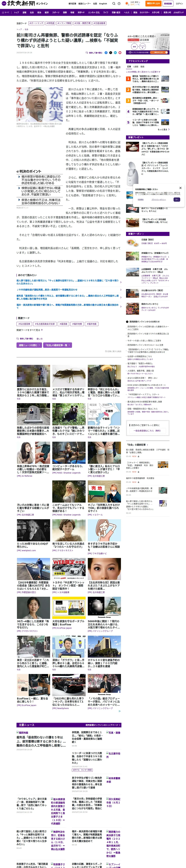Switch ranking to 動画 tab
The height and width of the screenshot is (868, 186).
[142, 67]
